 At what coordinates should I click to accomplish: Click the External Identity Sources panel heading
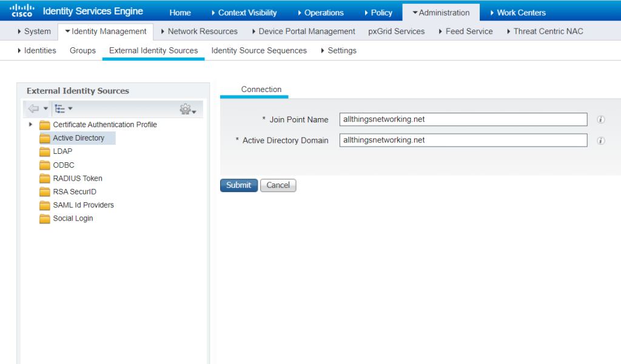pyautogui.click(x=78, y=91)
